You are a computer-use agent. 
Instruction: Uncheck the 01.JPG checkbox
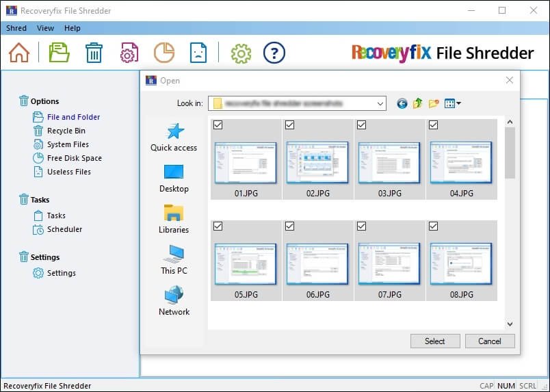pyautogui.click(x=218, y=125)
